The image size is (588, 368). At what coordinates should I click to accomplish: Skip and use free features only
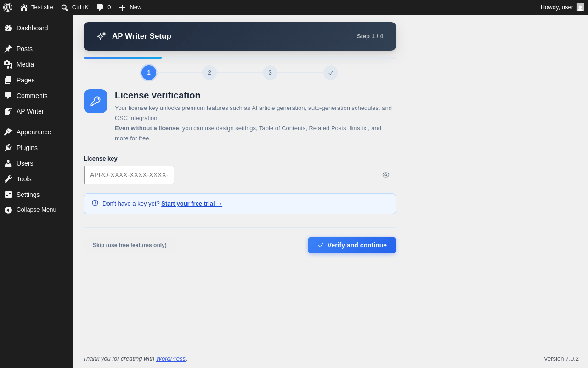click(130, 245)
